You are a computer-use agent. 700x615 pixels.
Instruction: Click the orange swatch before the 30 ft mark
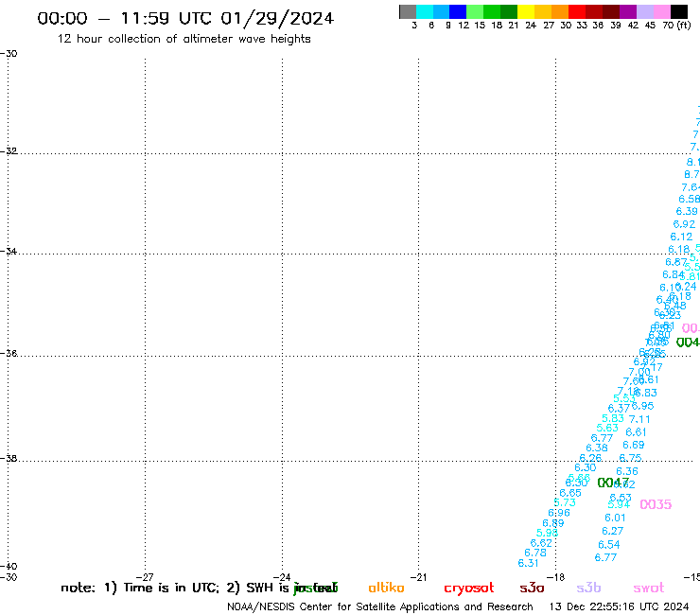(559, 11)
